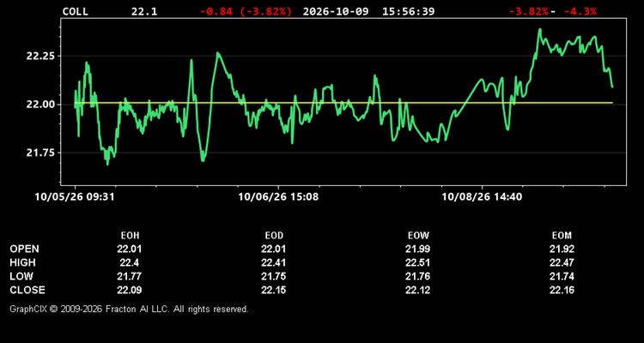Select the EOM open value 21.92
The width and height of the screenshot is (644, 343).
(562, 249)
